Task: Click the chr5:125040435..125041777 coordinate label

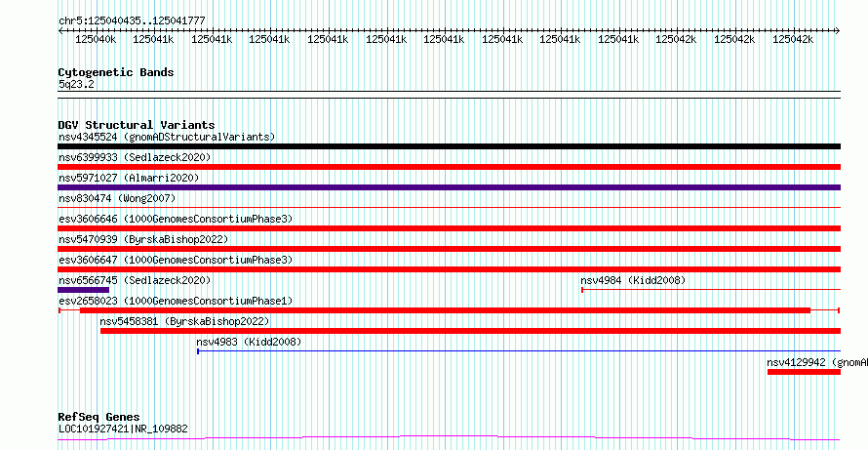Action: [132, 20]
